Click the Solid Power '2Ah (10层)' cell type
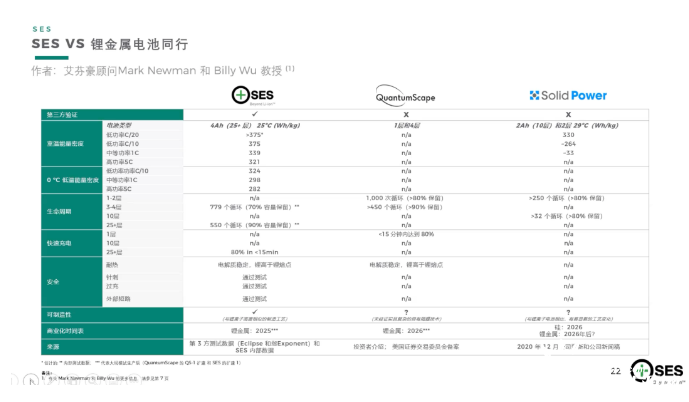 pos(567,125)
